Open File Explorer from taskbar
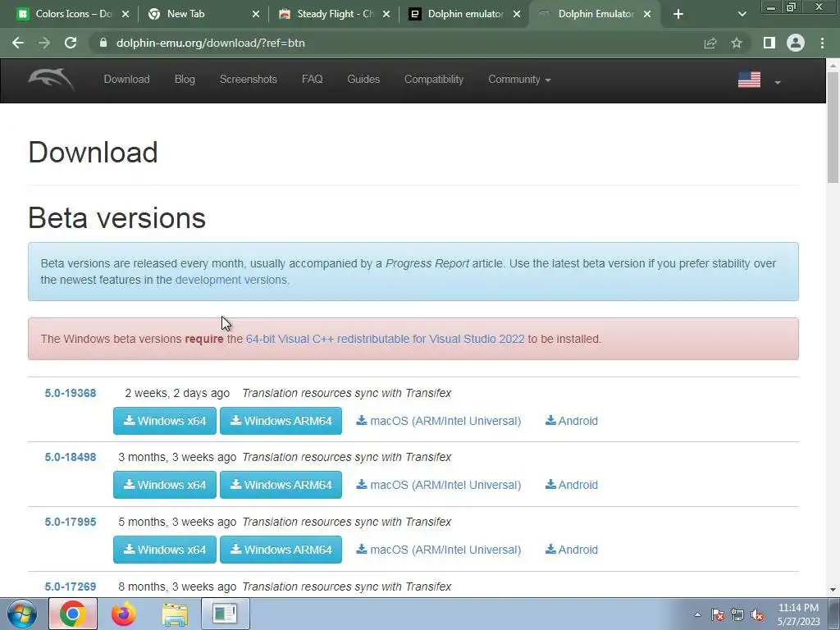Screen dimensions: 840x630 (x=175, y=614)
